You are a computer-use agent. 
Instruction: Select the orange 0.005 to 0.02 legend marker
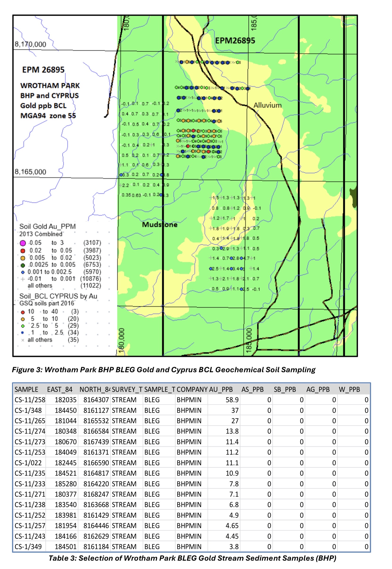coord(23,258)
